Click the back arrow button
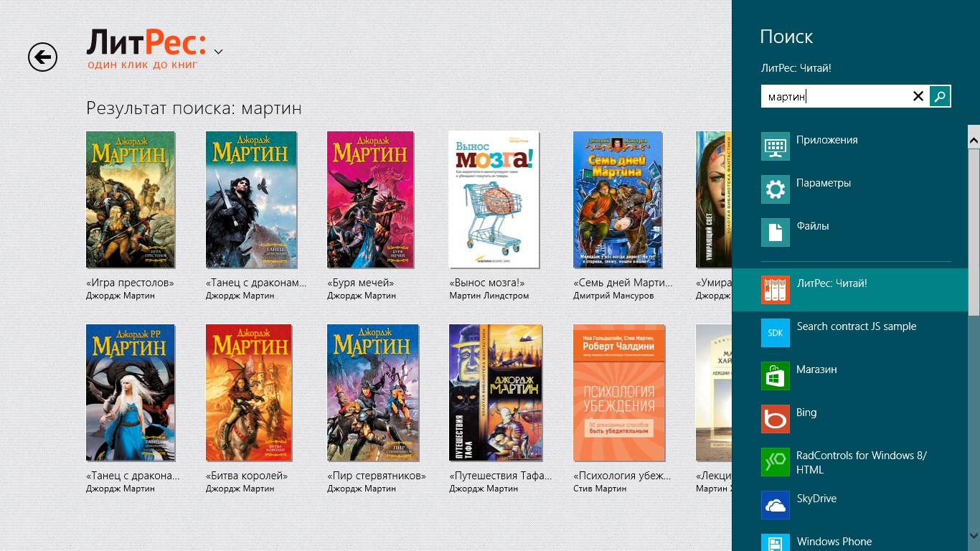The image size is (980, 551). (42, 57)
